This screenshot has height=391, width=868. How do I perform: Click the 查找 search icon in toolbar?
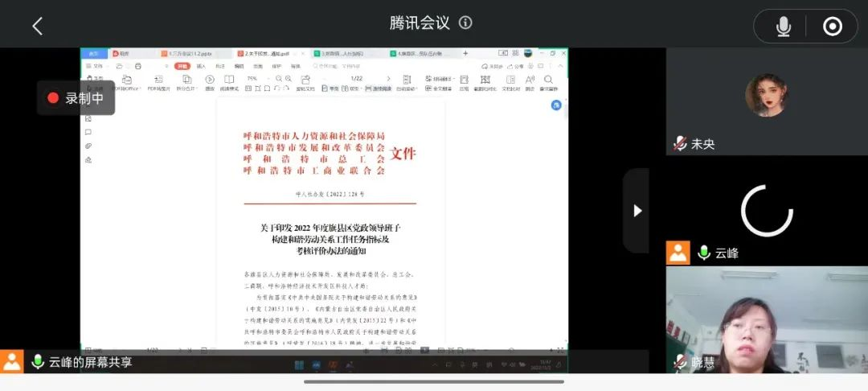point(548,80)
